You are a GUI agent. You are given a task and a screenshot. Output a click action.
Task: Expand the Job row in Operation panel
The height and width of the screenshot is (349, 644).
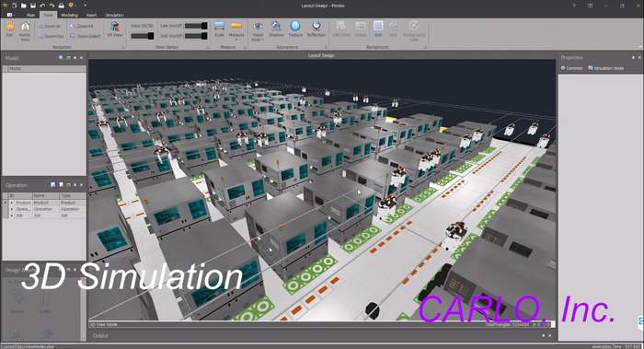[x=12, y=215]
